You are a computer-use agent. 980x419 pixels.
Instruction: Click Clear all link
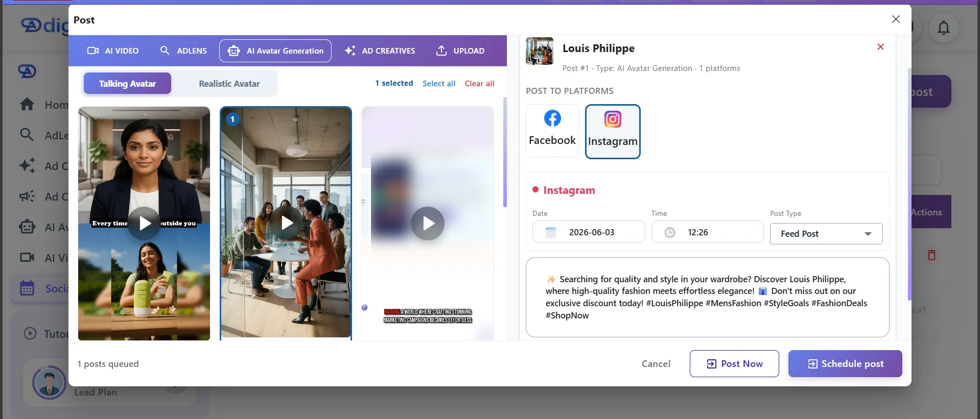[479, 83]
